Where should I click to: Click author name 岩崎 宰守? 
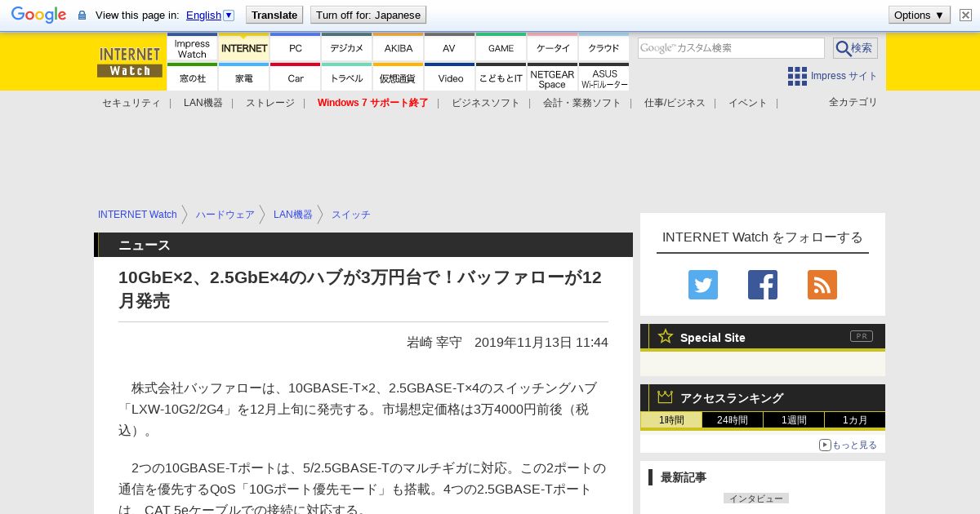click(434, 343)
